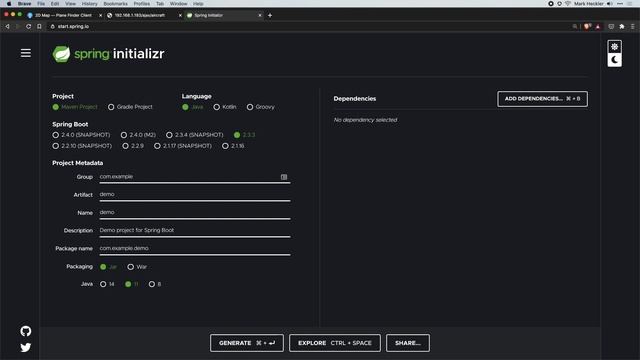Click the Share button
The image size is (640, 360).
click(x=408, y=343)
